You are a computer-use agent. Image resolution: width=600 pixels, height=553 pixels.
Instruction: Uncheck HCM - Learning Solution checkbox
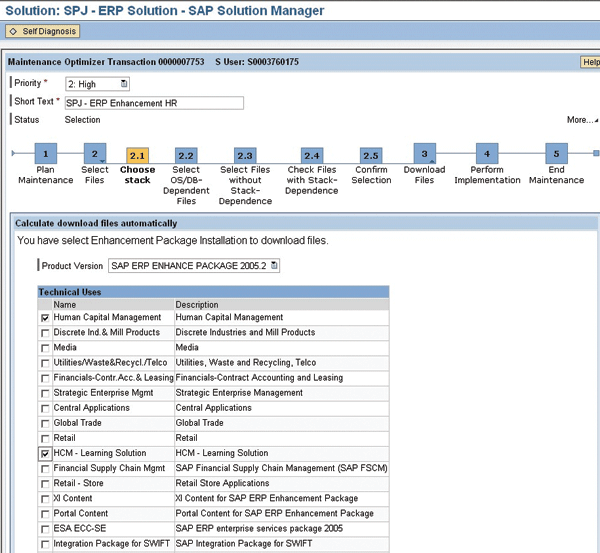(x=45, y=453)
